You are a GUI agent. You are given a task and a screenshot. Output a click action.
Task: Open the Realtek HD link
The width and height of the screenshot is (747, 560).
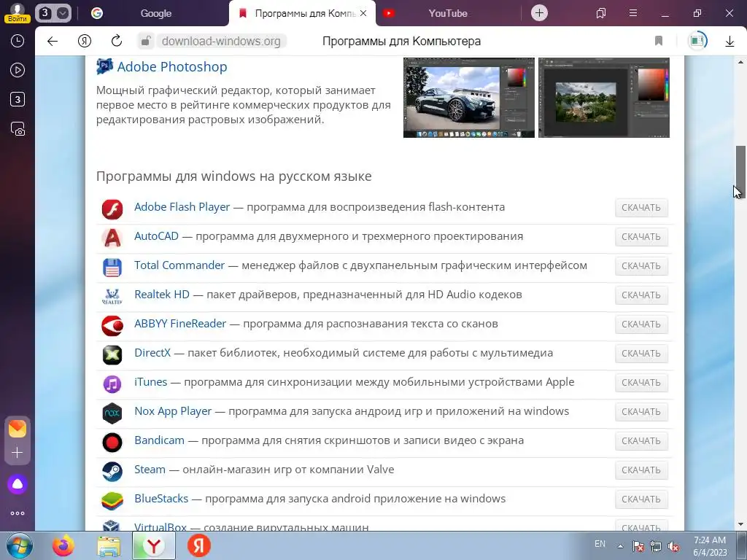161,295
